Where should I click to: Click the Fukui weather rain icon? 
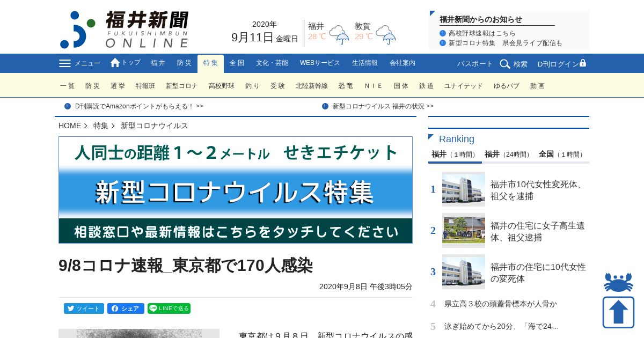point(339,35)
